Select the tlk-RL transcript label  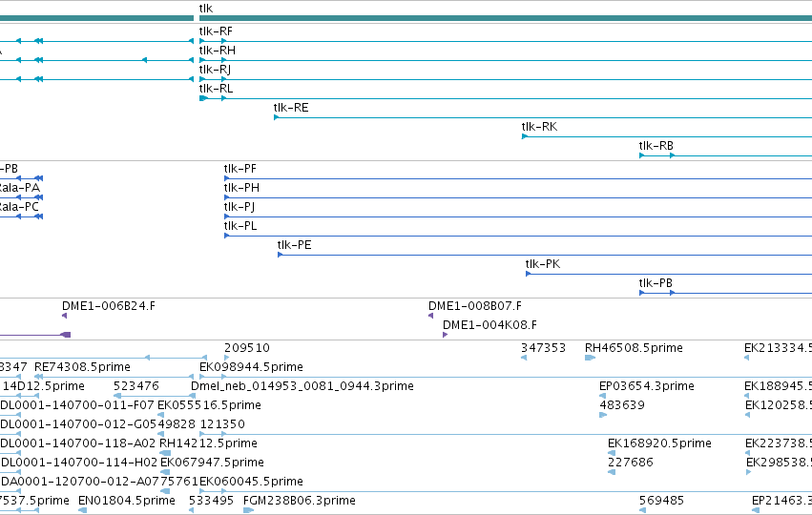(x=216, y=89)
